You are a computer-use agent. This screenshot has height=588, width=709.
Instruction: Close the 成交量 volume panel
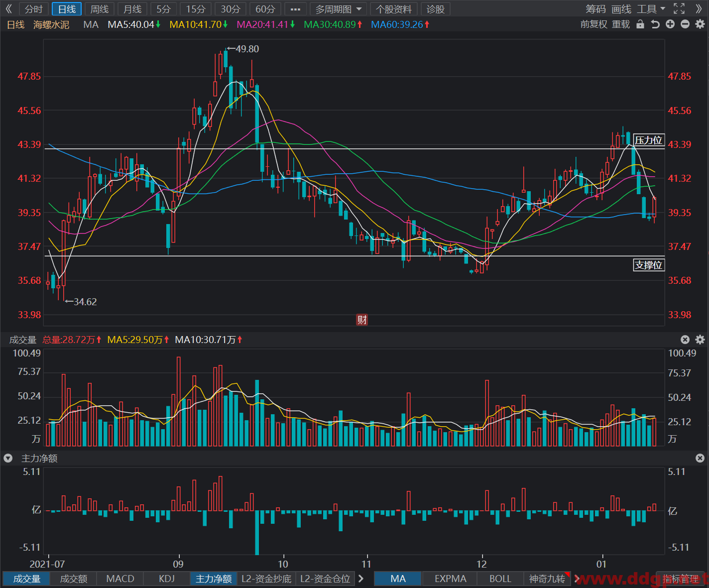pos(685,340)
